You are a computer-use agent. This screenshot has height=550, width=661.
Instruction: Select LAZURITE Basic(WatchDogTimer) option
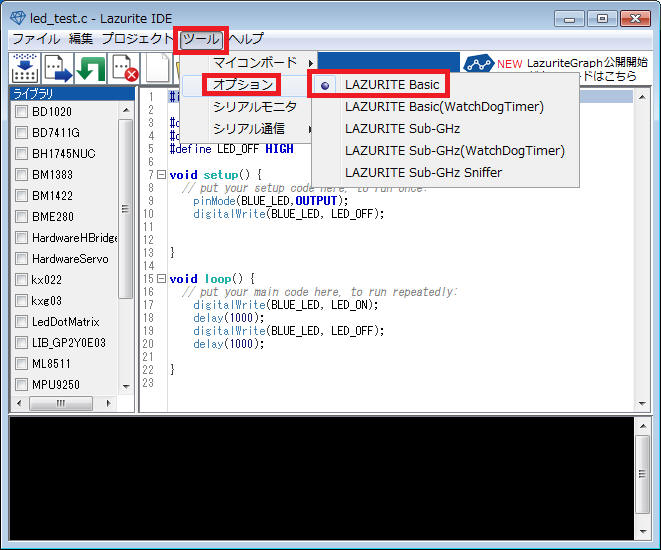444,107
